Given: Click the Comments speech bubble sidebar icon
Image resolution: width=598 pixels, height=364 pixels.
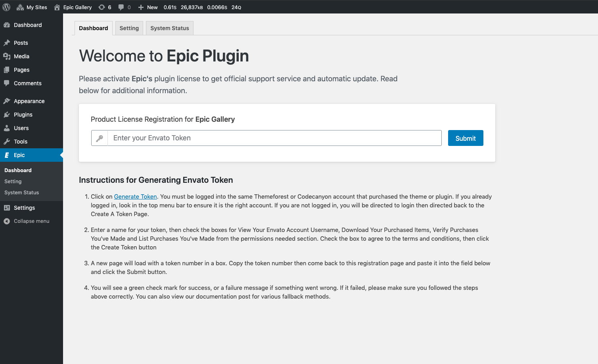Looking at the screenshot, I should [7, 83].
